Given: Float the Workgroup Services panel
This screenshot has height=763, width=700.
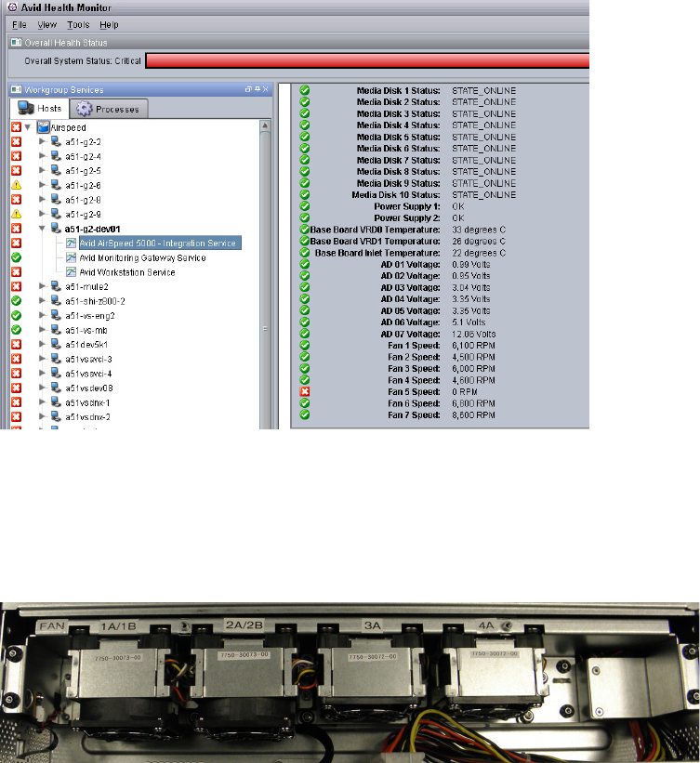Looking at the screenshot, I should click(248, 89).
